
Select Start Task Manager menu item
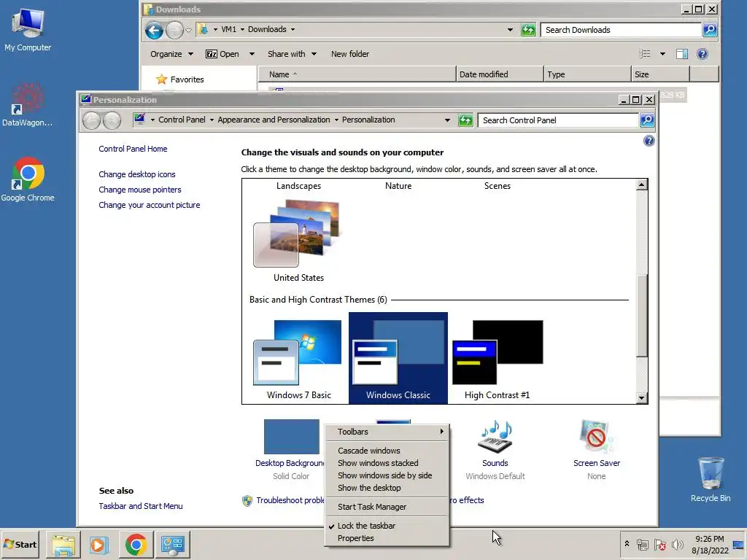tap(387, 507)
